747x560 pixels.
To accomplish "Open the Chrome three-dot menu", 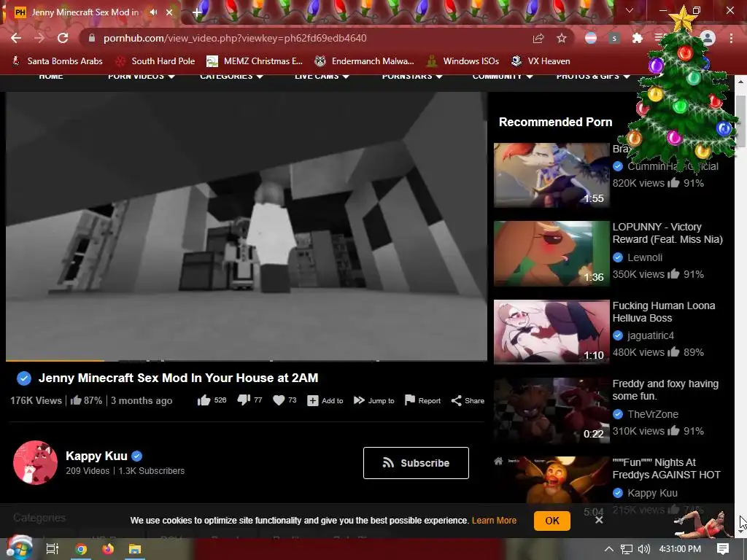I will pos(731,38).
